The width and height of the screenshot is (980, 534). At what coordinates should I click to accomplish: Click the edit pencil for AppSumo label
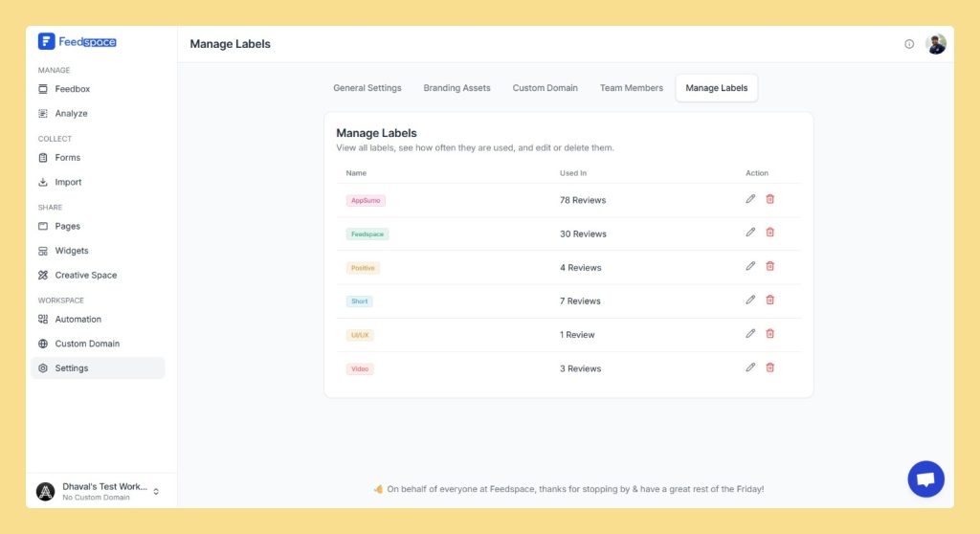[x=750, y=199]
